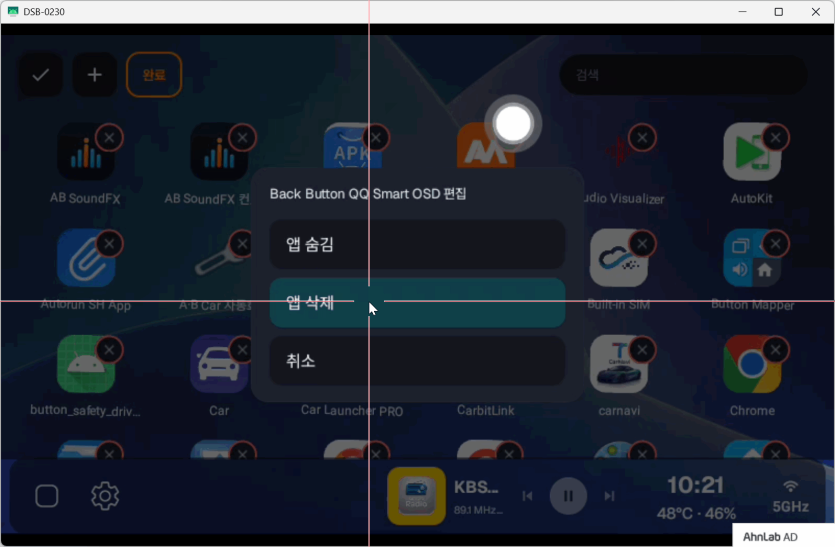Open the AB SoundFX 컨 app icon

[x=219, y=152]
